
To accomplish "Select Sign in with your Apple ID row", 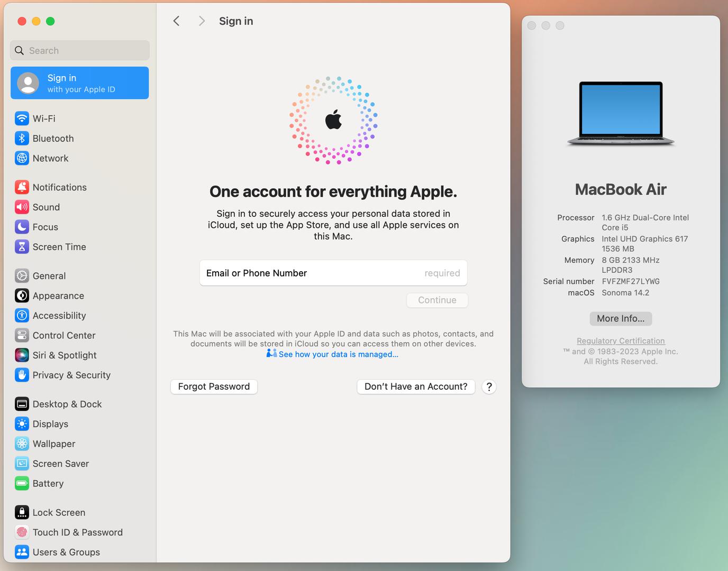I will 80,83.
